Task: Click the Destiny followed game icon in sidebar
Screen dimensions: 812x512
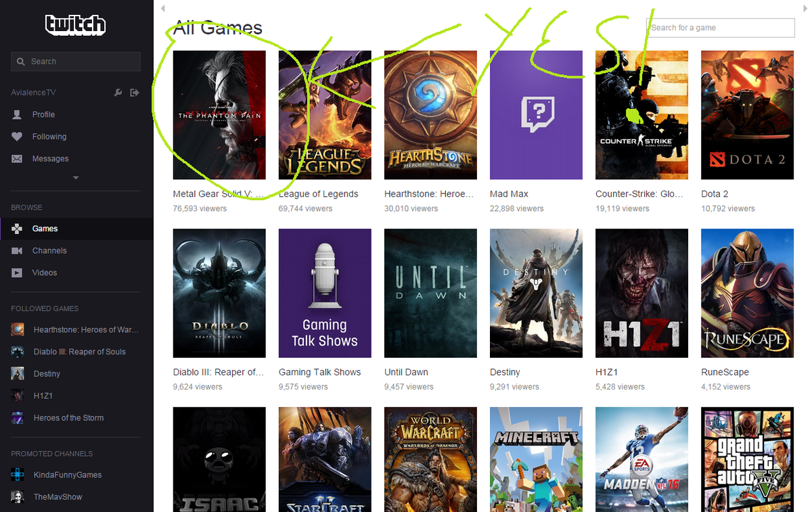Action: 18,373
